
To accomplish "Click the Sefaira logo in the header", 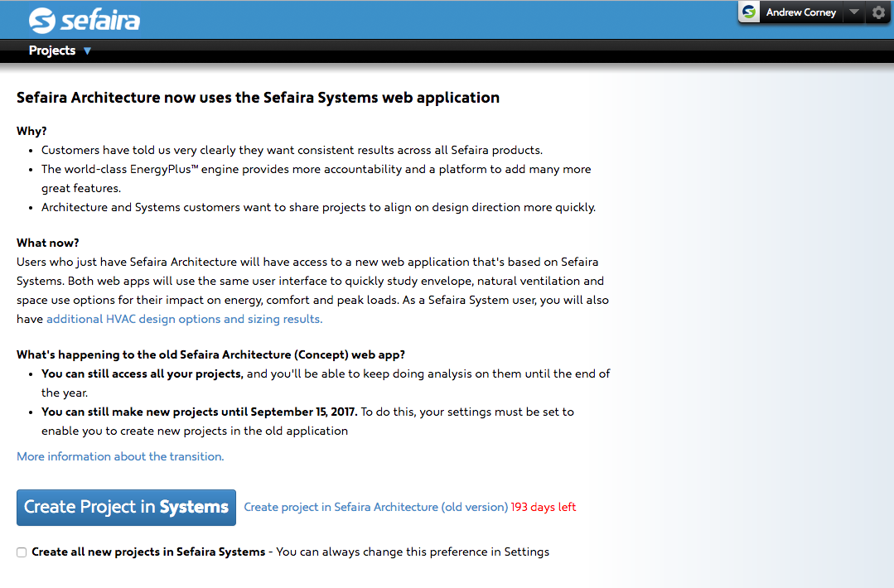I will (85, 21).
